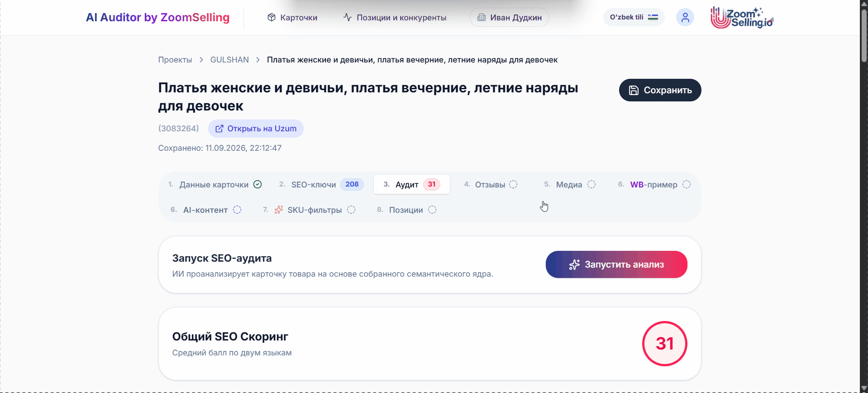Open the Карточки menu item
This screenshot has height=393, width=868.
click(x=292, y=18)
